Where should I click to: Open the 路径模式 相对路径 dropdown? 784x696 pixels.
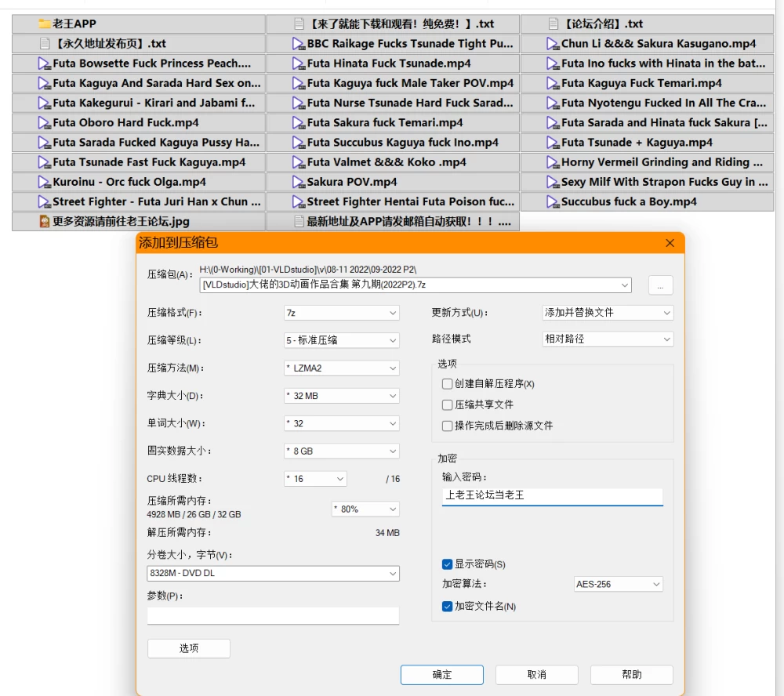click(x=608, y=339)
